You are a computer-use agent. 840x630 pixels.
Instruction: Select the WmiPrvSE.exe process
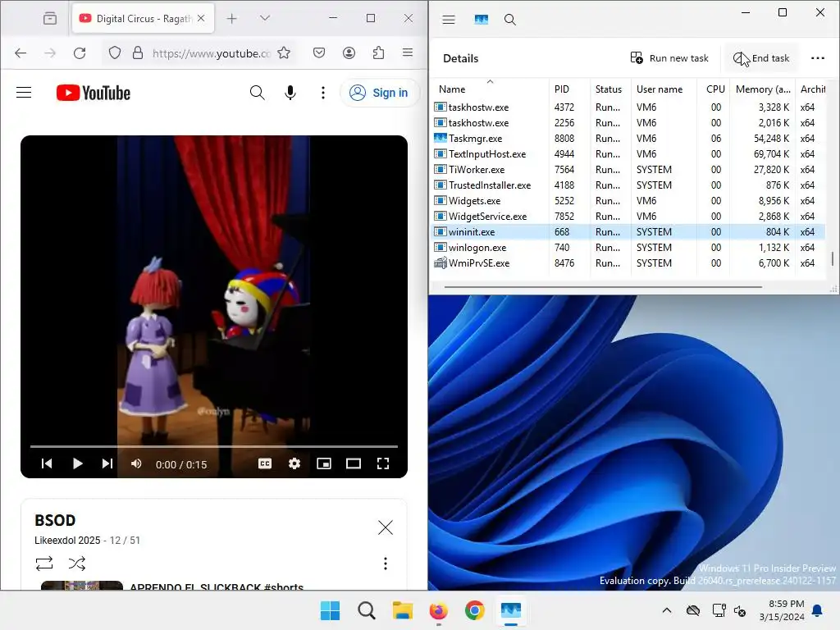click(x=628, y=263)
